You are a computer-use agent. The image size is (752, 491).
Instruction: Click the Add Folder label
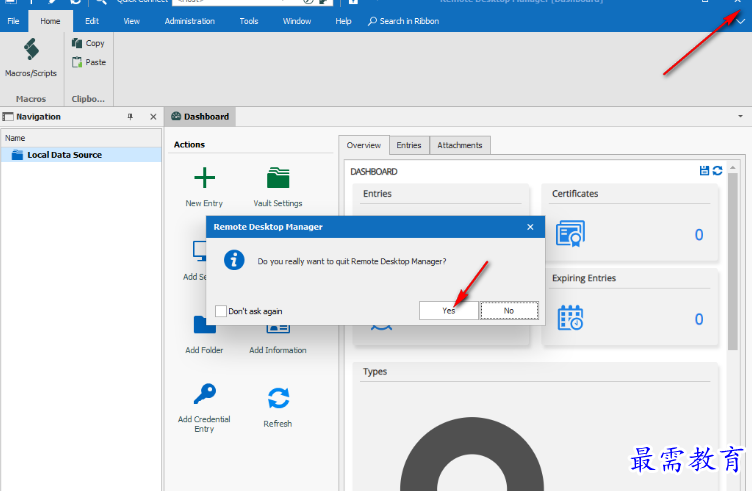[204, 350]
